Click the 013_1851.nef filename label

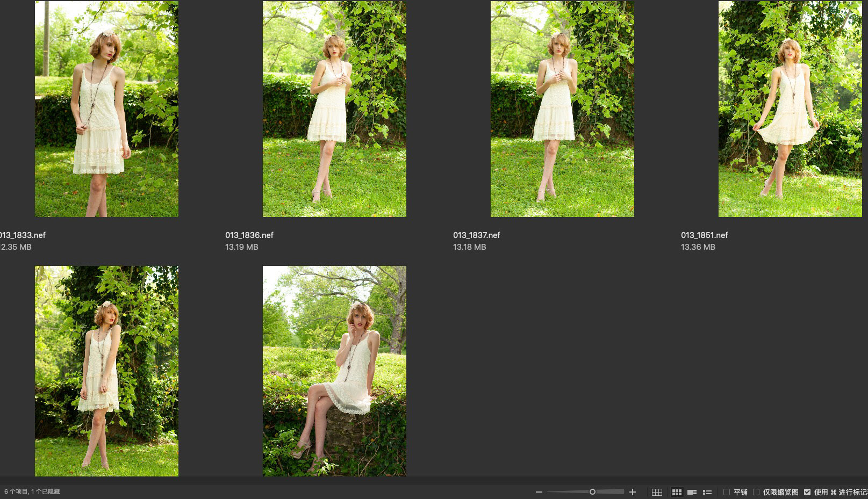coord(704,235)
